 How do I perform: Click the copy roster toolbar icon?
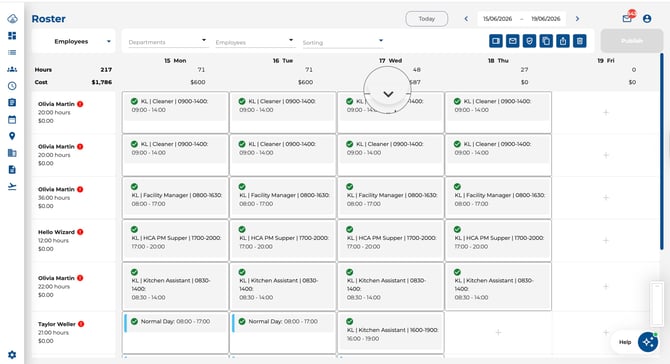click(546, 41)
